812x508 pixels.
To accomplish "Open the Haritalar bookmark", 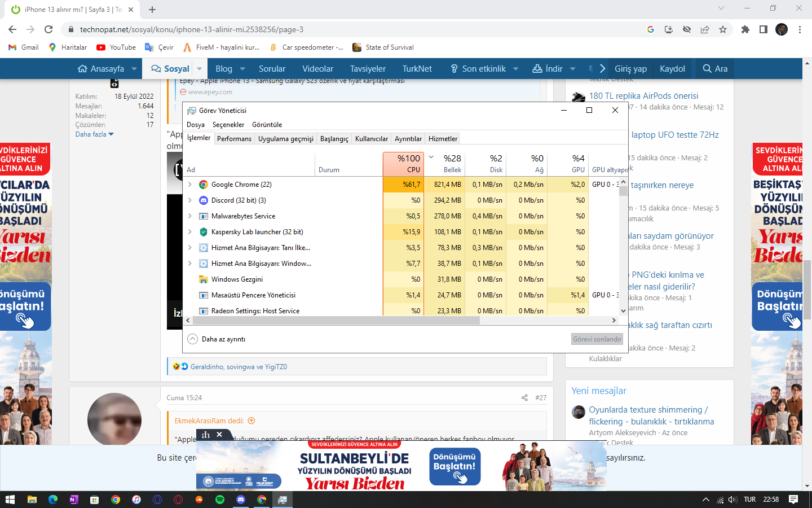I will click(68, 47).
